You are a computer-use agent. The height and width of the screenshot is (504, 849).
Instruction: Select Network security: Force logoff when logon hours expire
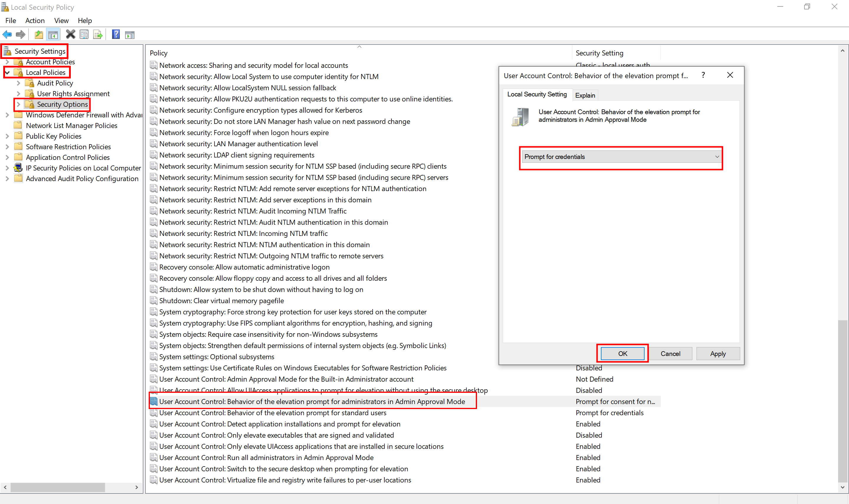[x=244, y=132]
